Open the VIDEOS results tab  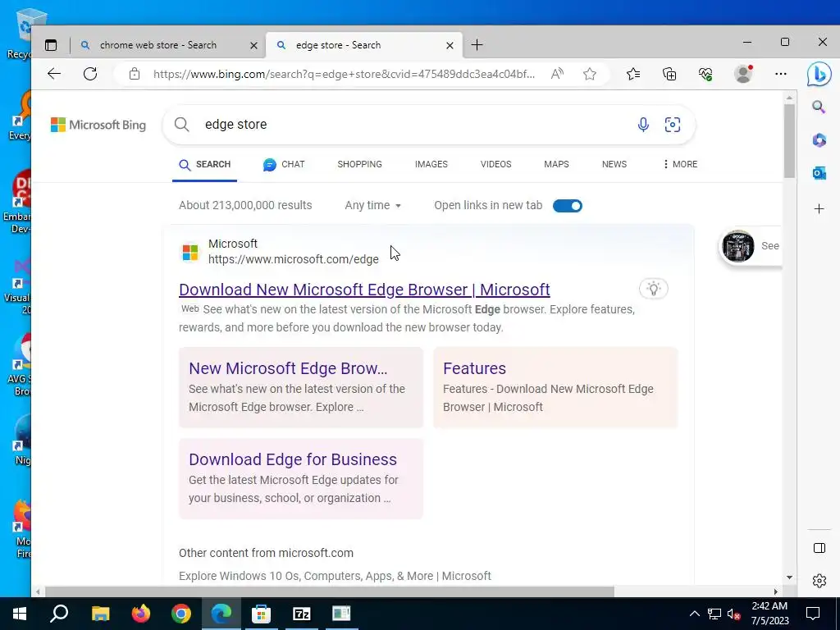[x=496, y=164]
